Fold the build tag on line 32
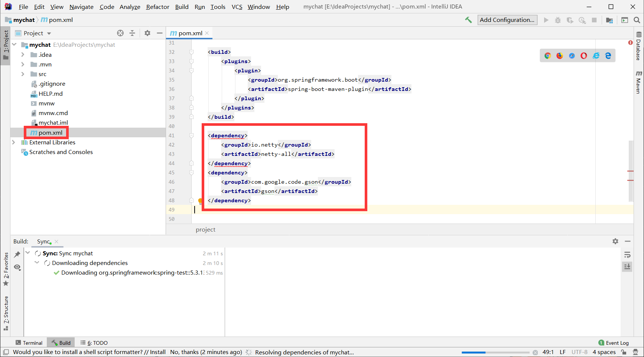The width and height of the screenshot is (644, 357). pos(191,52)
